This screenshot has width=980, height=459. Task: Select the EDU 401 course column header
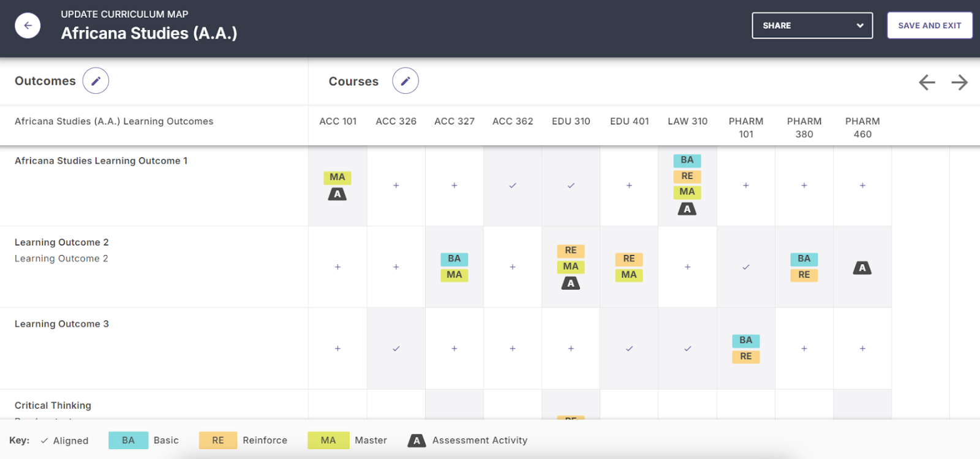coord(629,121)
